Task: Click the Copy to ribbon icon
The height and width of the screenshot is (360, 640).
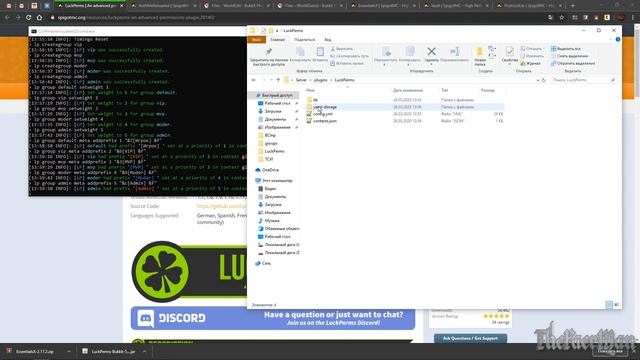Action: (410, 56)
